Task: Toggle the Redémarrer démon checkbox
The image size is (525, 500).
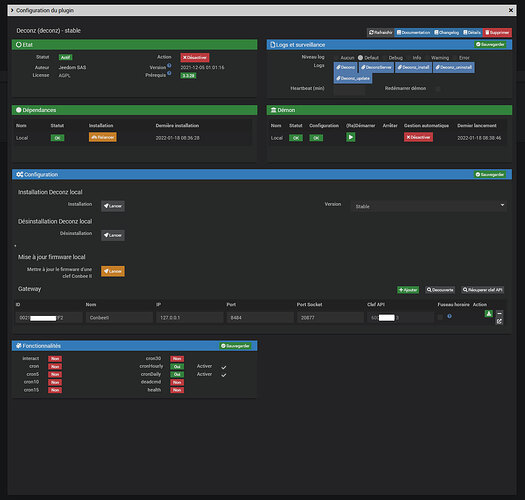Action: click(x=438, y=89)
